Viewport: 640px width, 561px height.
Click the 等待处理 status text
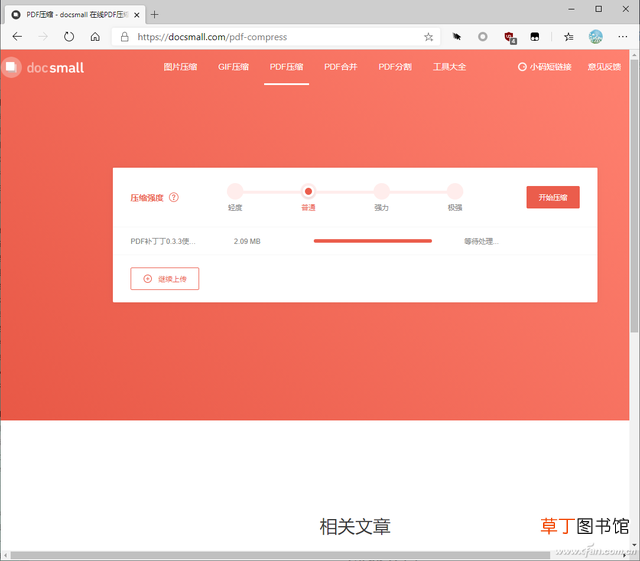tap(481, 241)
